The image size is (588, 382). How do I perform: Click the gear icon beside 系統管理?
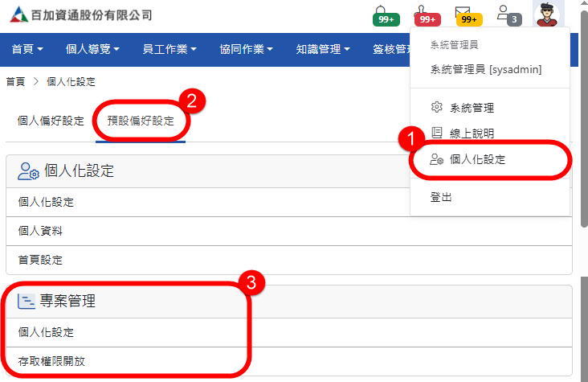pos(437,108)
